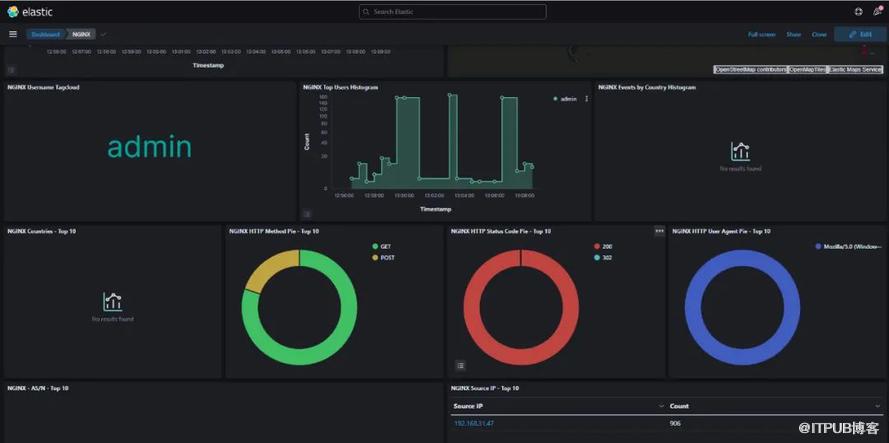This screenshot has width=889, height=443.
Task: Open HTTP Status Code panel options menu
Action: click(x=659, y=231)
